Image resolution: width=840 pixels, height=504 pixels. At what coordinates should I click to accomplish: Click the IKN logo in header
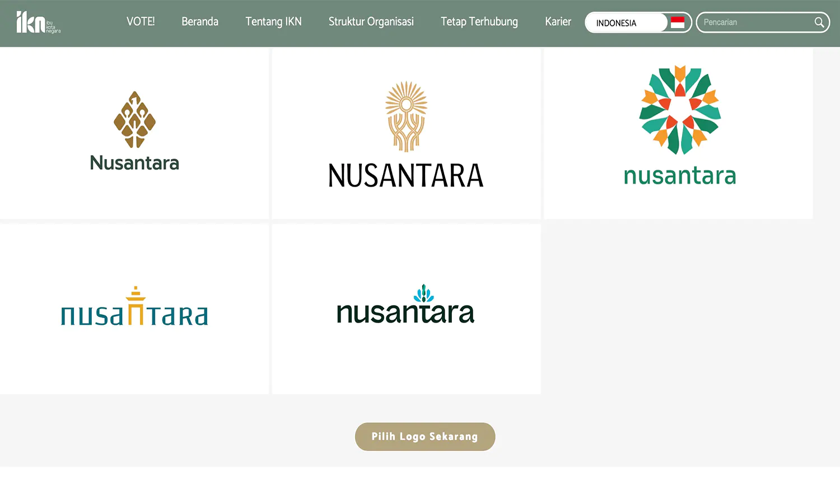coord(38,22)
